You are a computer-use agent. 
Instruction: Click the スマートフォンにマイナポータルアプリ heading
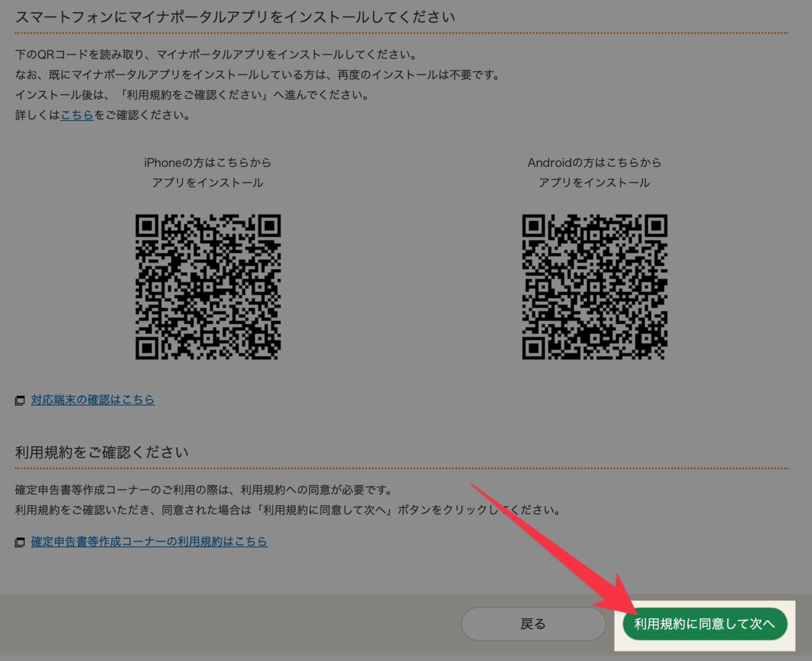coord(235,17)
